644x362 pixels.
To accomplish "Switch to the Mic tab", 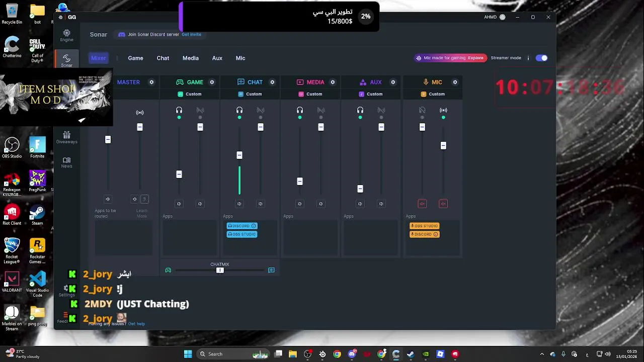I will coord(240,58).
